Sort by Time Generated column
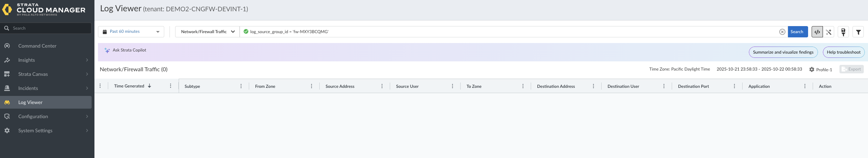This screenshot has width=868, height=158. pyautogui.click(x=129, y=86)
